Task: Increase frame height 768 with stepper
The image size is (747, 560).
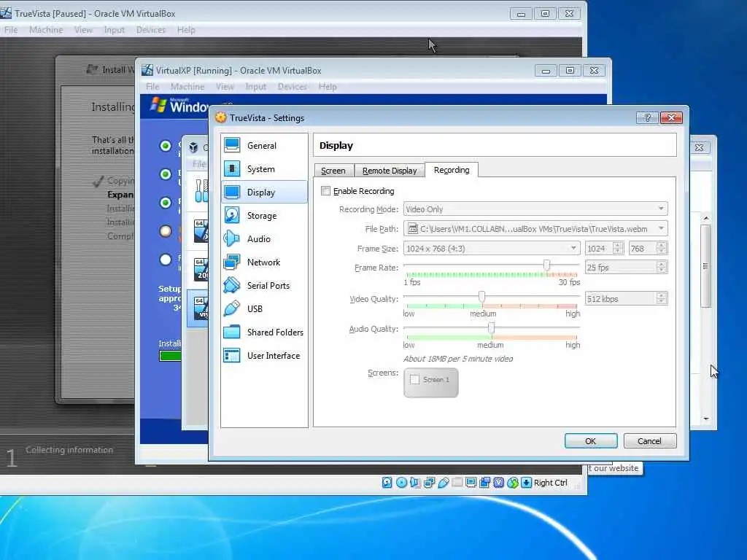Action: pyautogui.click(x=661, y=245)
